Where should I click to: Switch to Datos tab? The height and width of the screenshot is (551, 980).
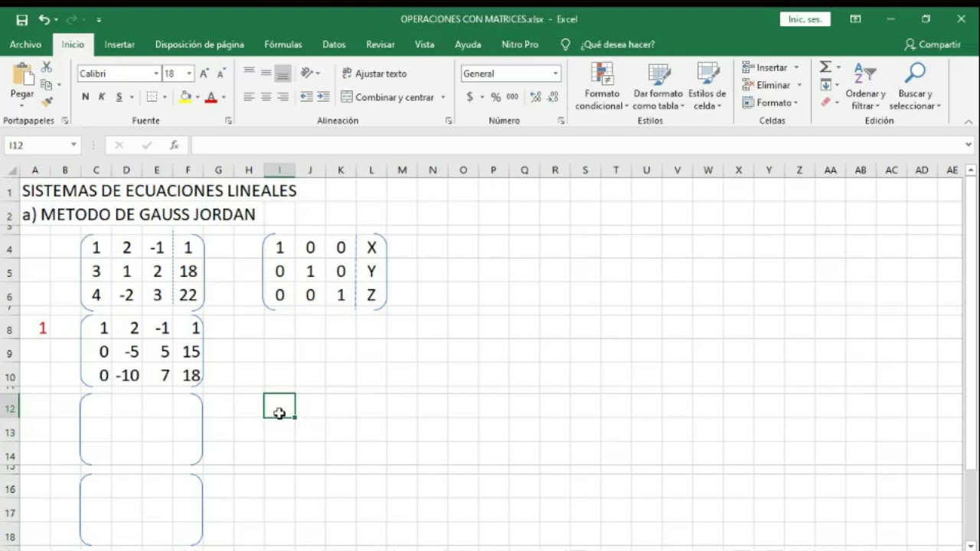(334, 44)
